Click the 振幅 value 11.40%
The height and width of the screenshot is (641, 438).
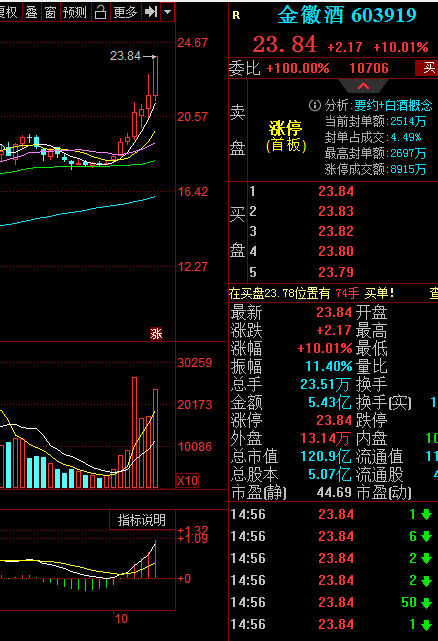(329, 366)
